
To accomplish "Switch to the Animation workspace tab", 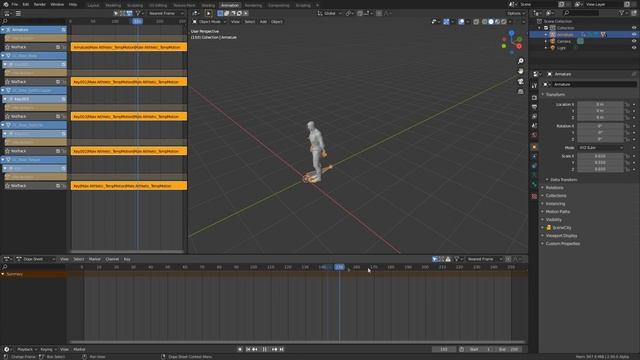I will pyautogui.click(x=230, y=5).
